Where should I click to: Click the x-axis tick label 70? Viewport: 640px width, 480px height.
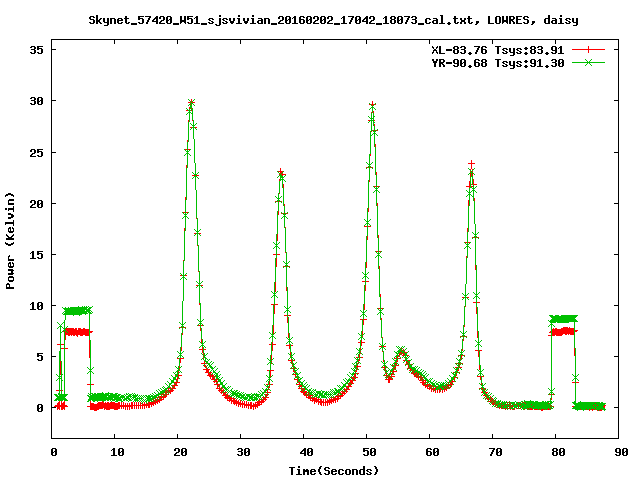pos(495,452)
